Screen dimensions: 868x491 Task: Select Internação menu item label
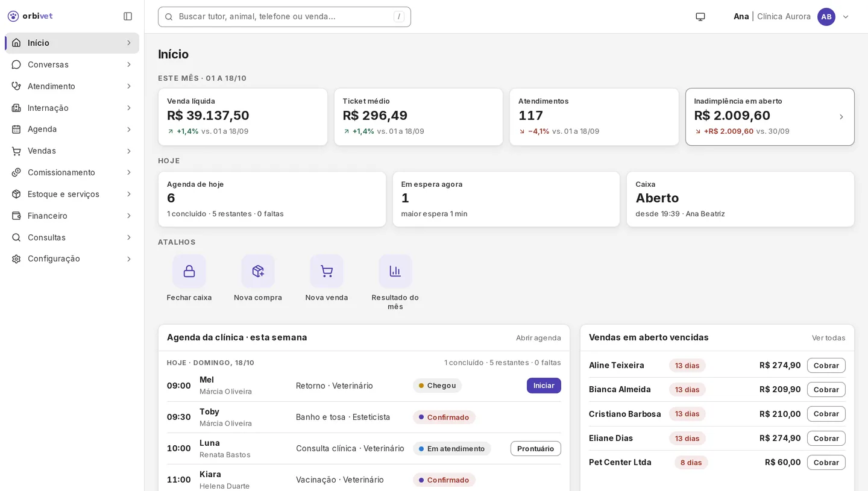[48, 108]
